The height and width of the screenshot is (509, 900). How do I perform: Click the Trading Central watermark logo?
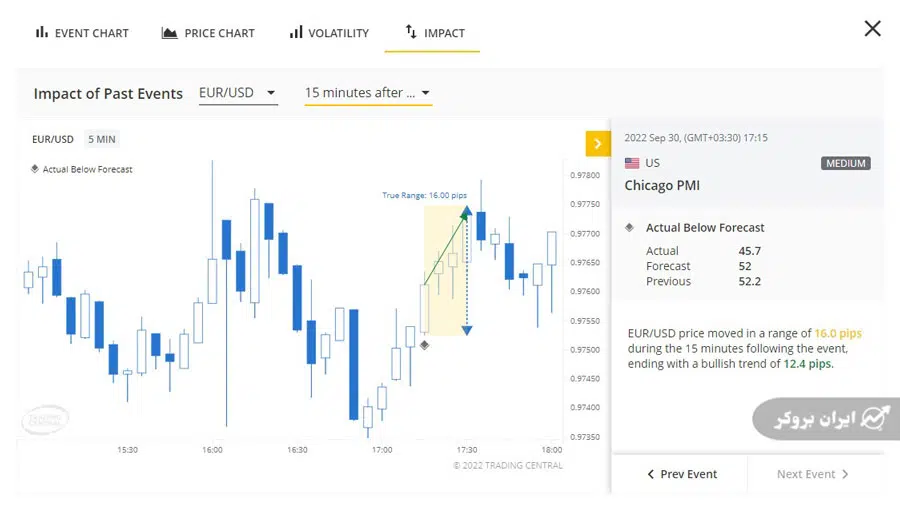click(45, 419)
